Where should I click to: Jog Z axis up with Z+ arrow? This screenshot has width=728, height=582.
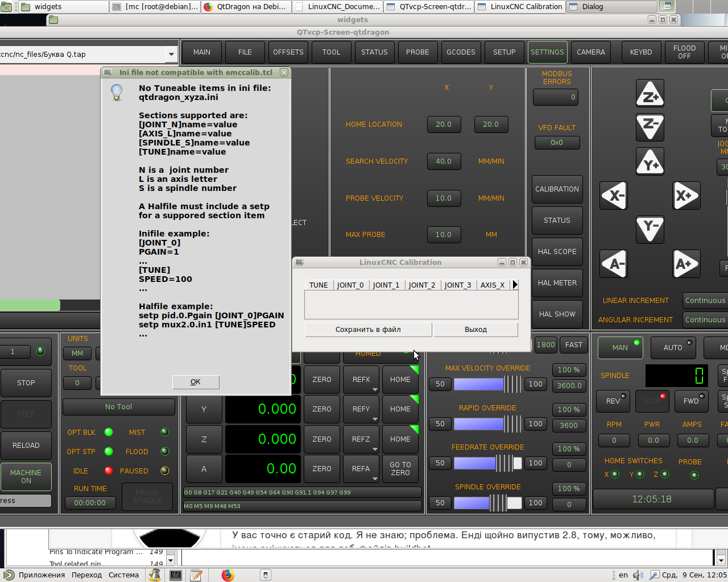tap(650, 94)
